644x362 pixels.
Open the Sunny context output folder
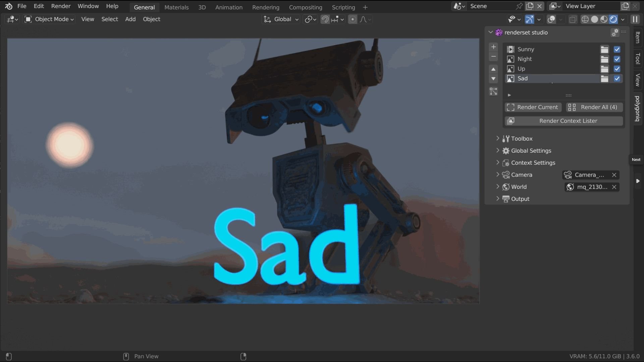[x=604, y=49]
